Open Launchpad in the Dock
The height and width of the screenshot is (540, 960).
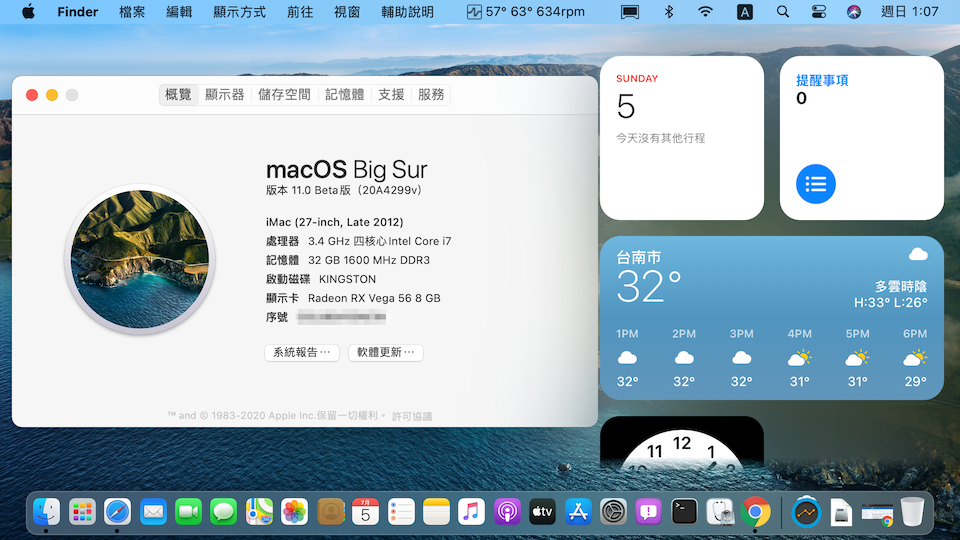pos(82,512)
